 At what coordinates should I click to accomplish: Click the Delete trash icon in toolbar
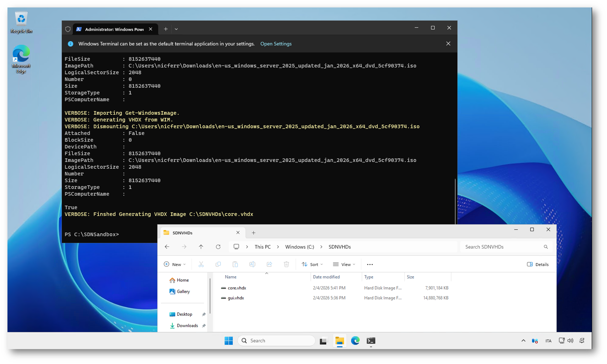[286, 264]
